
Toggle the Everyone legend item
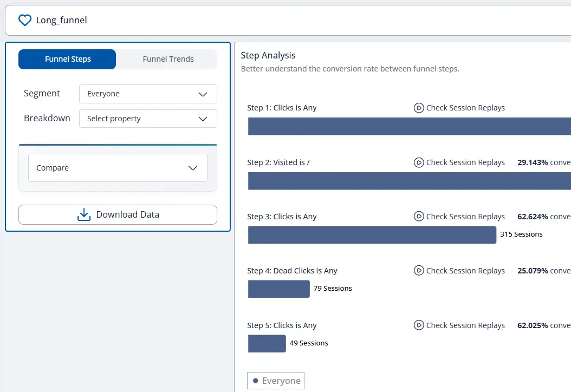276,381
